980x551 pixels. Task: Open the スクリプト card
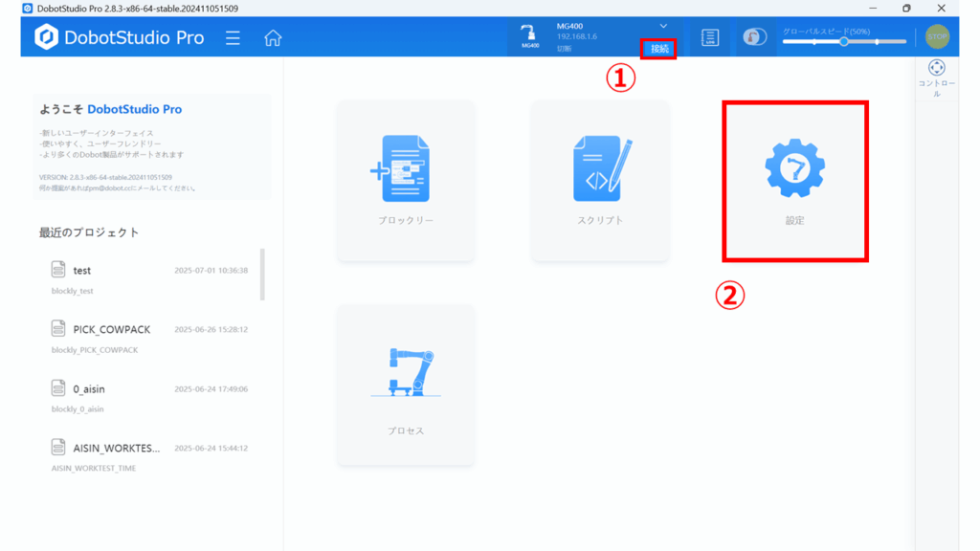600,181
